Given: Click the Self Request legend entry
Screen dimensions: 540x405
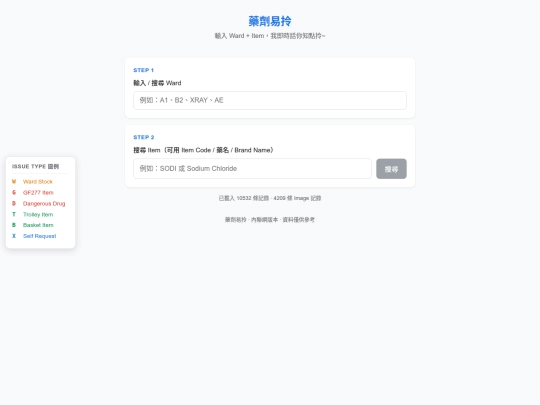Looking at the screenshot, I should pos(40,236).
